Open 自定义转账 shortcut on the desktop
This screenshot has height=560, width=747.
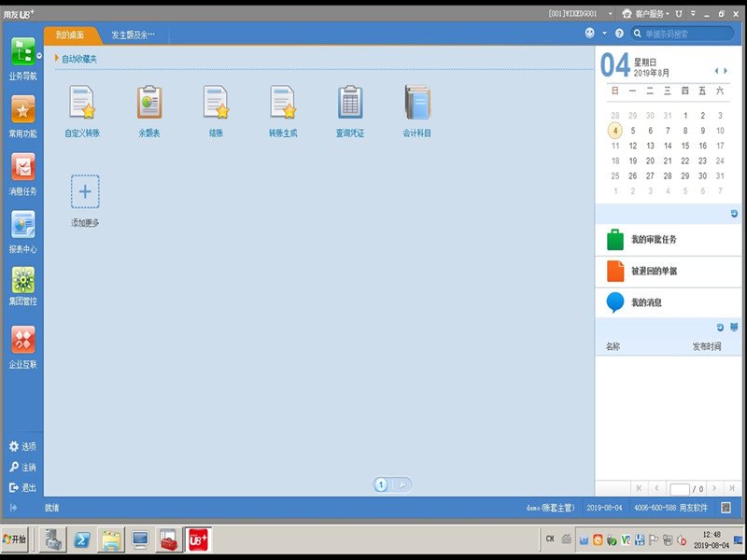click(82, 103)
